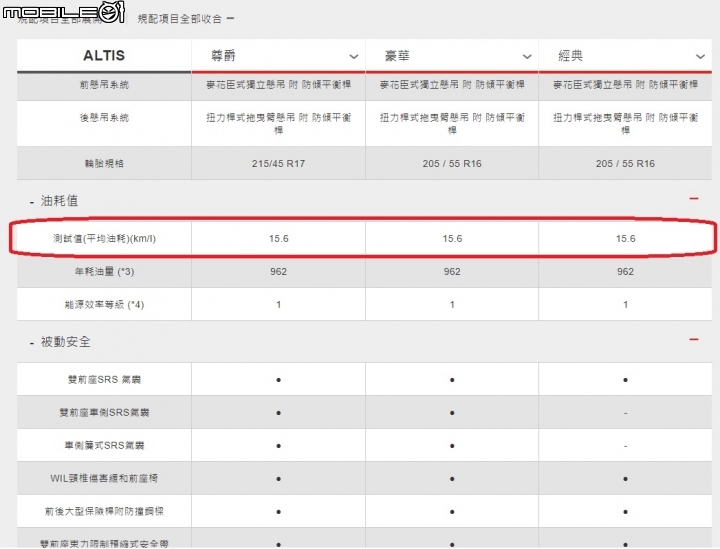Open the 經典 trim dropdown

pos(700,56)
